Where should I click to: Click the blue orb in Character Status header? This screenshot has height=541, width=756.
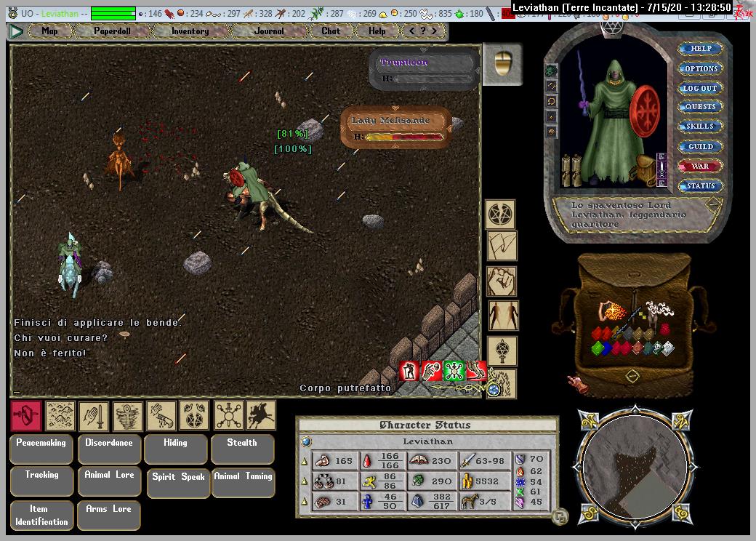pyautogui.click(x=306, y=441)
